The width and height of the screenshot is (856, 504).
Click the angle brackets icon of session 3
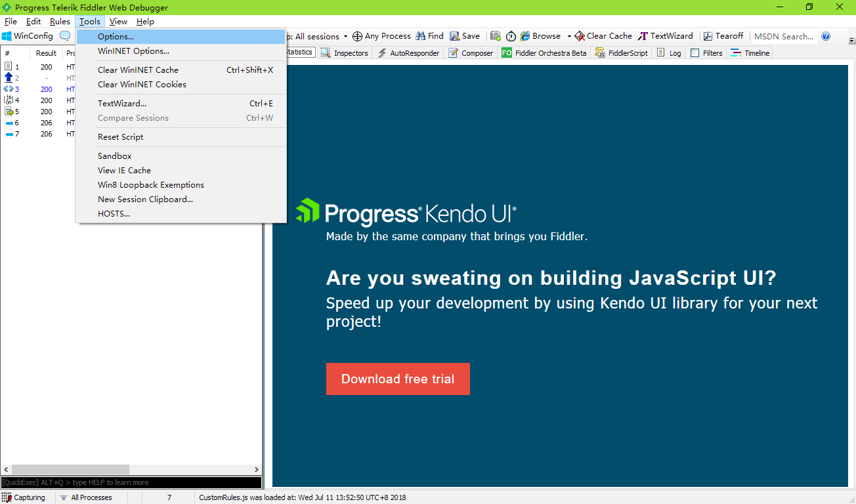click(x=9, y=89)
